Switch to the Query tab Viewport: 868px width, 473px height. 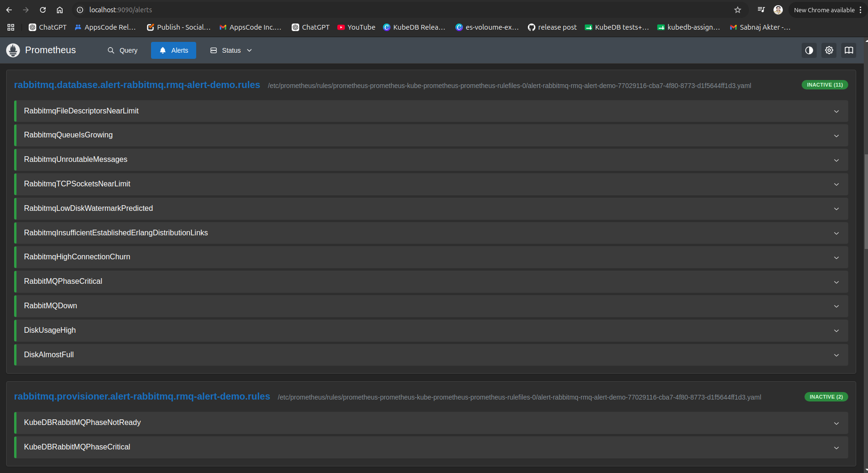coord(122,50)
